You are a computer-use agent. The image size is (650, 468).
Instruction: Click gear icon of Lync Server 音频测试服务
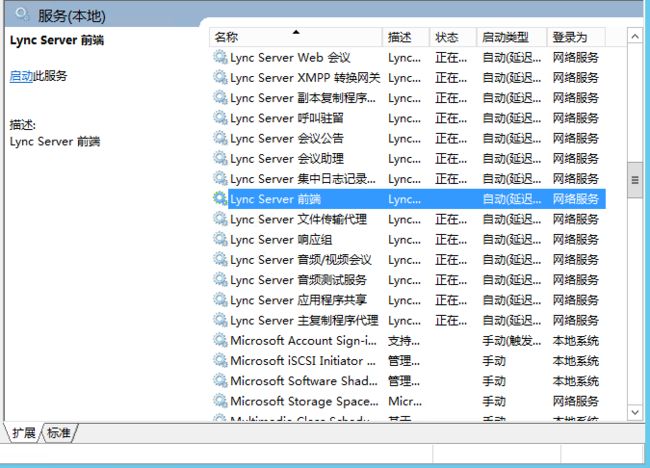tap(220, 280)
